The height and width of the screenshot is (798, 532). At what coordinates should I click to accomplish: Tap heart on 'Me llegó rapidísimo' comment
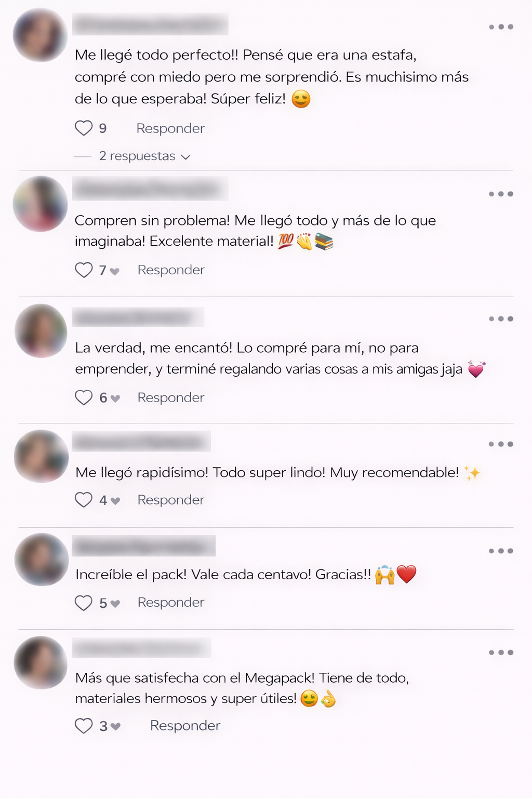[x=84, y=500]
